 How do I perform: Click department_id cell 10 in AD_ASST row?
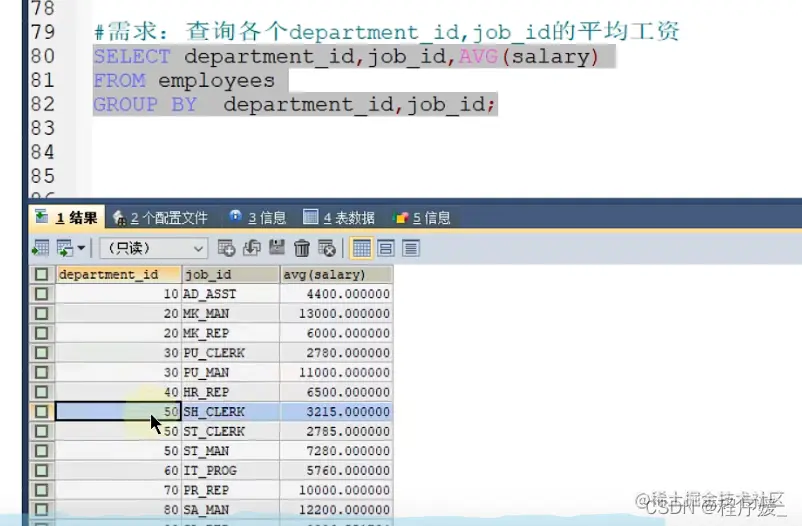pyautogui.click(x=118, y=294)
